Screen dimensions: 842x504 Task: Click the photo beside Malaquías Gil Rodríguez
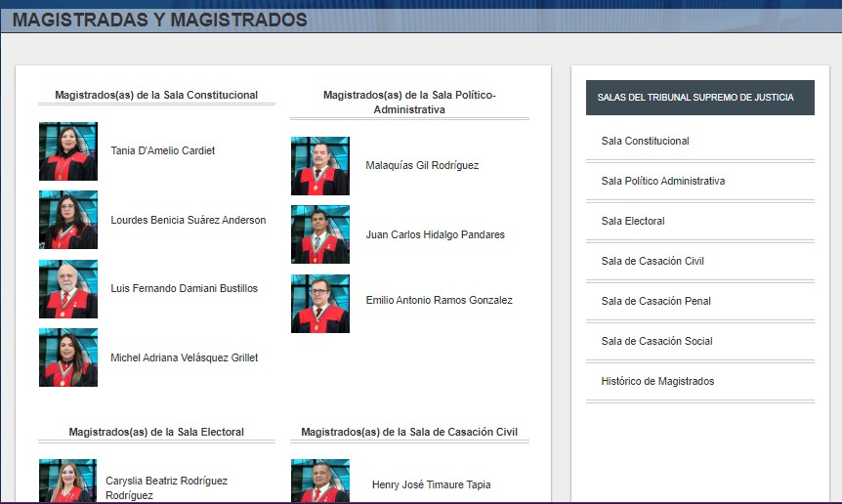[x=319, y=166]
